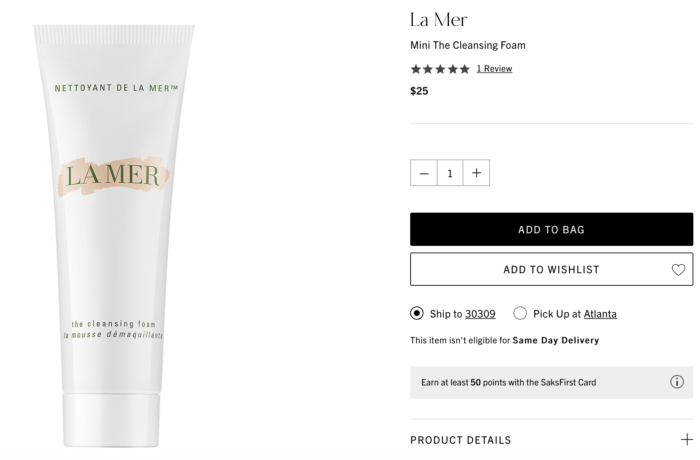Expand the Product Details section
This screenshot has width=700, height=460.
click(551, 440)
